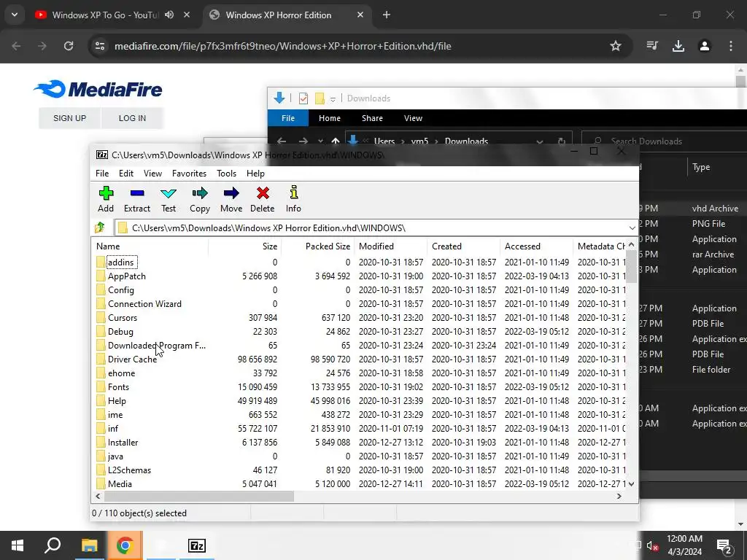Click the MediaFire logo

[98, 89]
